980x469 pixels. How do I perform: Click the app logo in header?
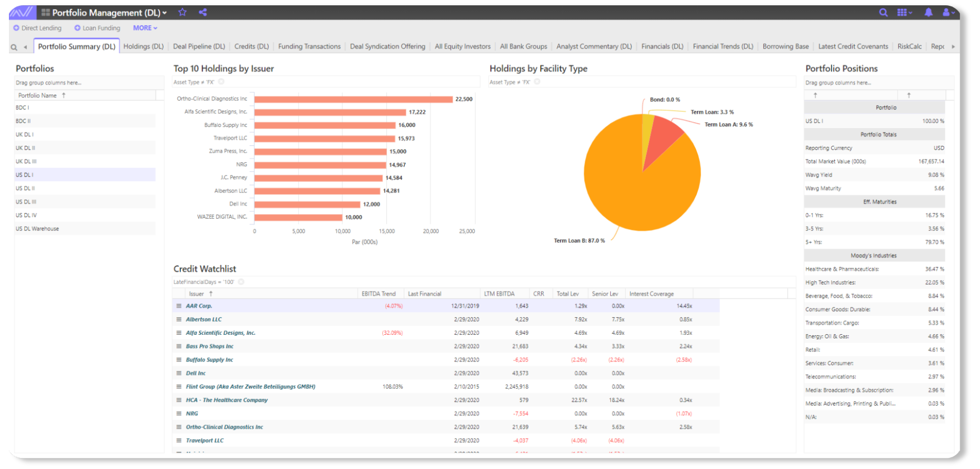pos(22,12)
